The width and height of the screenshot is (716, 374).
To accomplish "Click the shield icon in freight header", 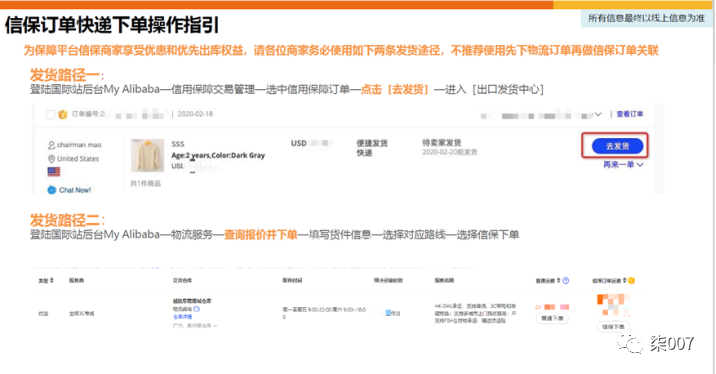I will coord(632,280).
